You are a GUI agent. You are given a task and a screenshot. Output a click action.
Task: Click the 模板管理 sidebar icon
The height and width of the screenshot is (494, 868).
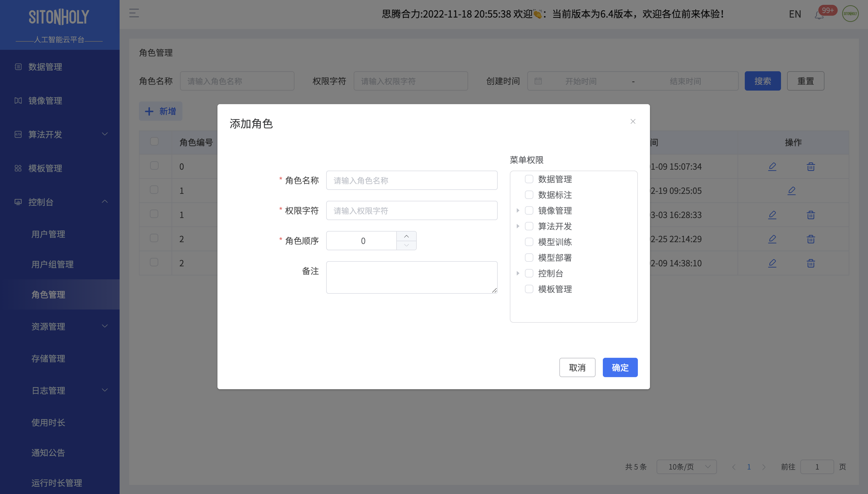click(18, 168)
